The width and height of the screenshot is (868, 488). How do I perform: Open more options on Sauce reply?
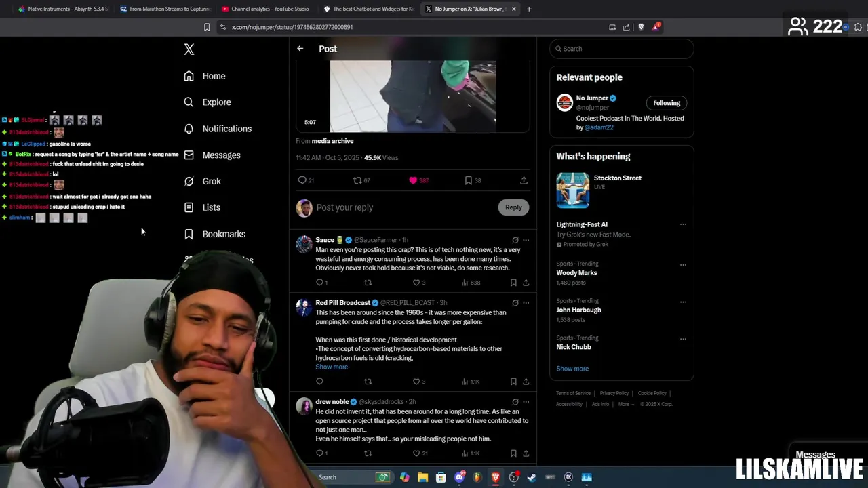click(x=526, y=240)
